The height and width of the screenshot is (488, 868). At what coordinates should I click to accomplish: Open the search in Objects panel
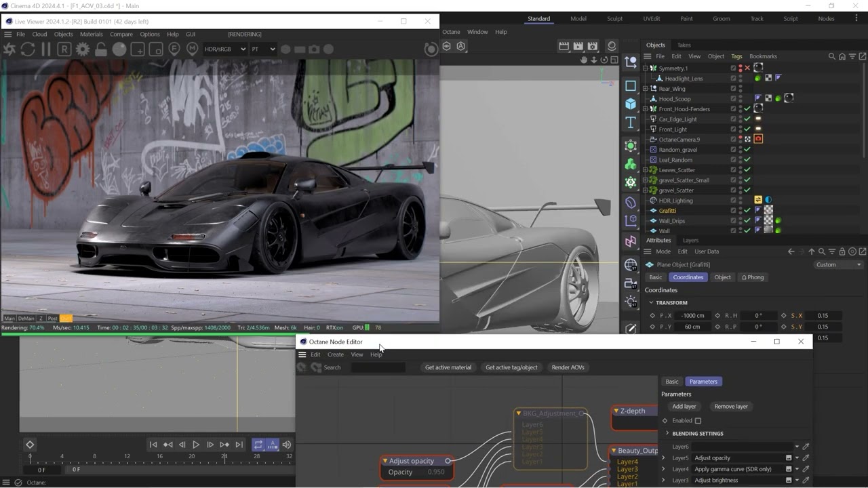point(832,56)
